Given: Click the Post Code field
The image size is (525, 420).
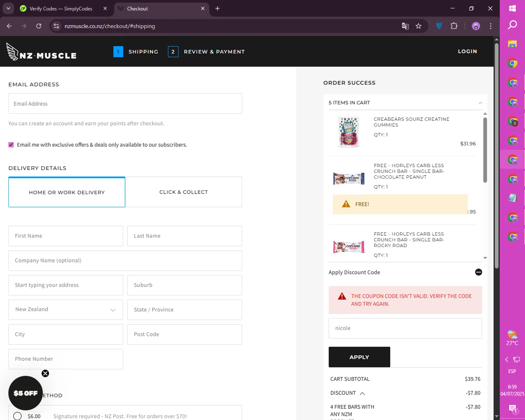Looking at the screenshot, I should tap(185, 334).
